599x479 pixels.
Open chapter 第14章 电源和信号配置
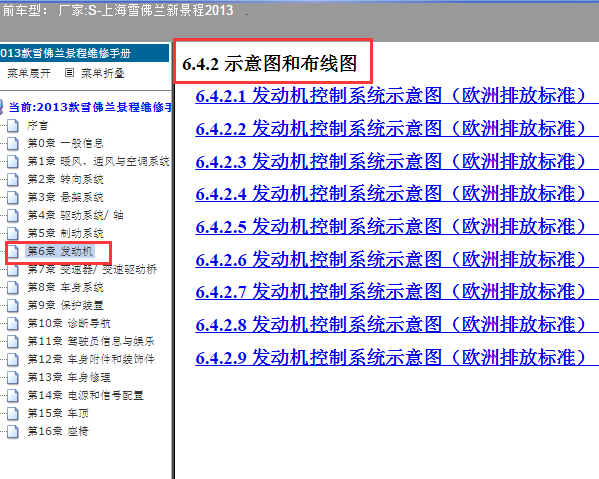(85, 395)
